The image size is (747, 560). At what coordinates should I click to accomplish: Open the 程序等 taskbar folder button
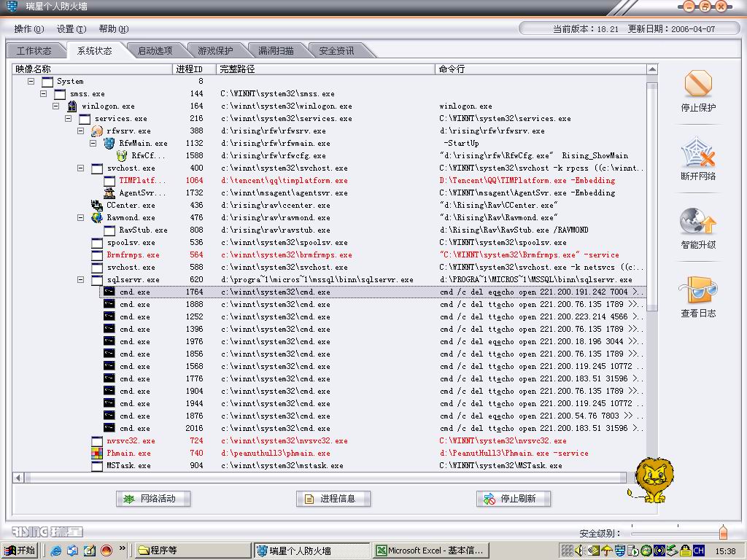[x=193, y=551]
